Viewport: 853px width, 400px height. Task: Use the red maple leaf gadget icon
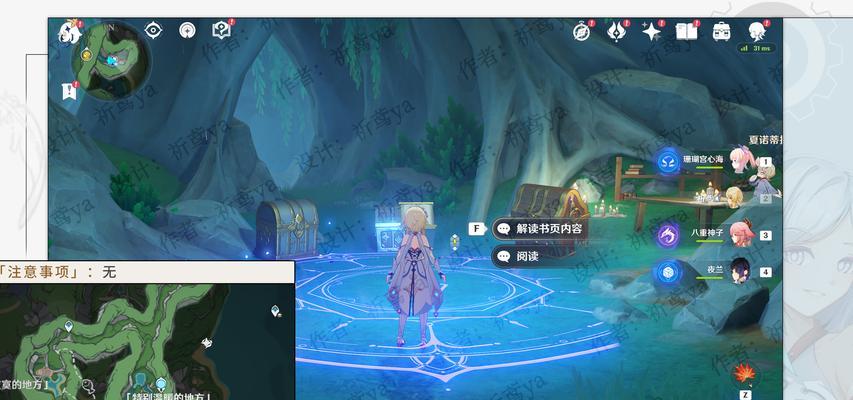pos(744,373)
